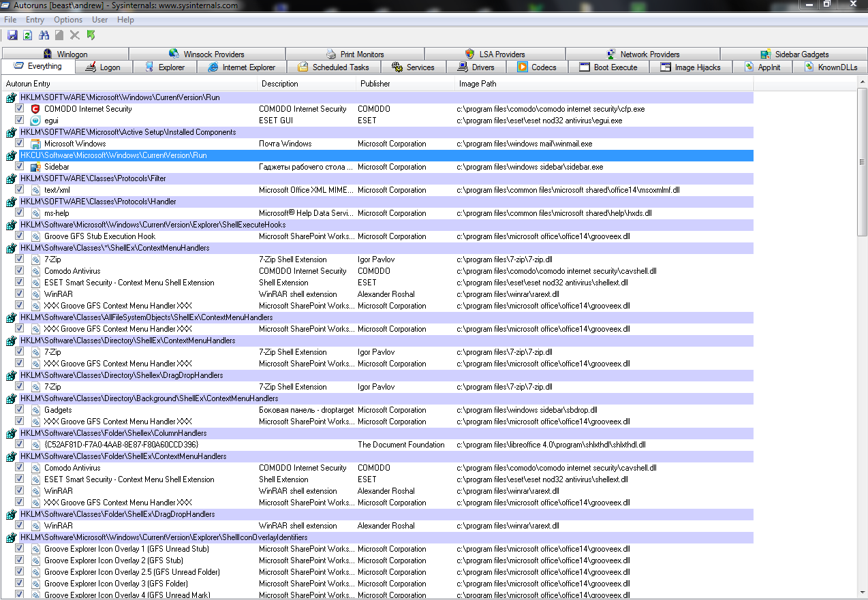Image resolution: width=868 pixels, height=600 pixels.
Task: Sort by the Image Path column header
Action: tap(604, 84)
